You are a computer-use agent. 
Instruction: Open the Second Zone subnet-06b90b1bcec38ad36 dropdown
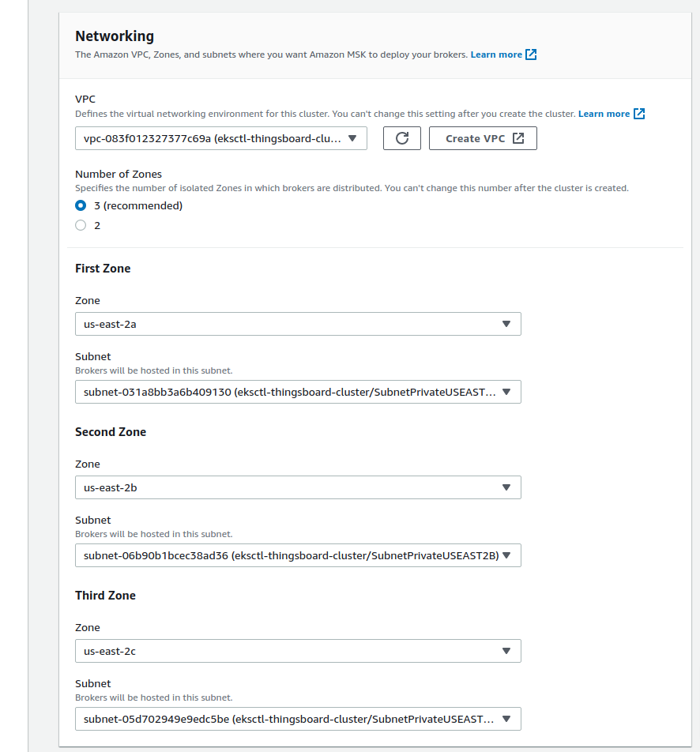(298, 555)
